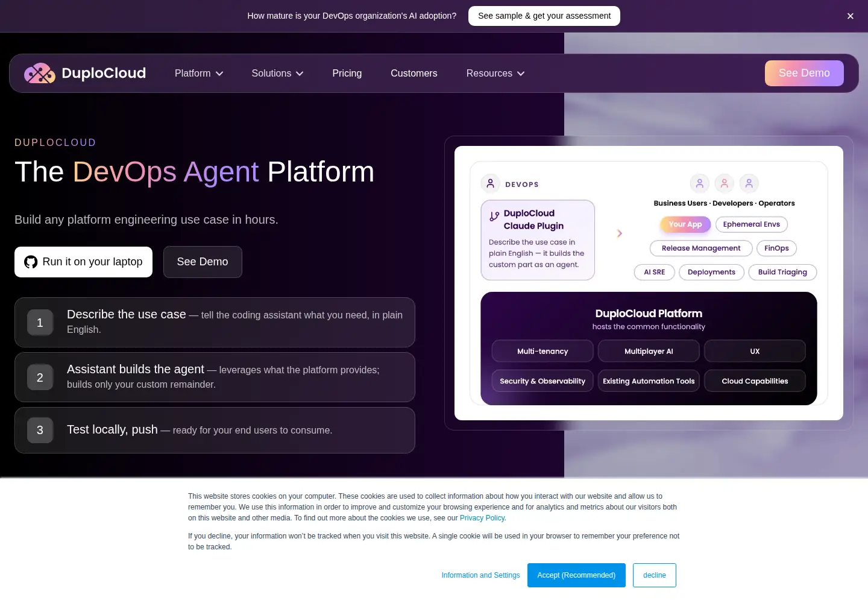Click the Your App pill
This screenshot has height=603, width=868.
(x=685, y=224)
